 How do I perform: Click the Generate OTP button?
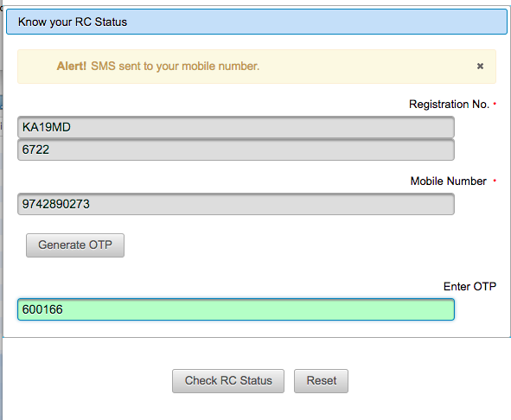[75, 245]
